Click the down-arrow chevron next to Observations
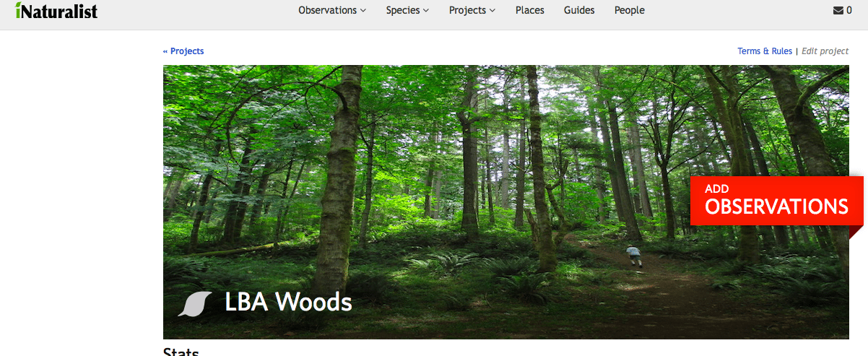 363,11
